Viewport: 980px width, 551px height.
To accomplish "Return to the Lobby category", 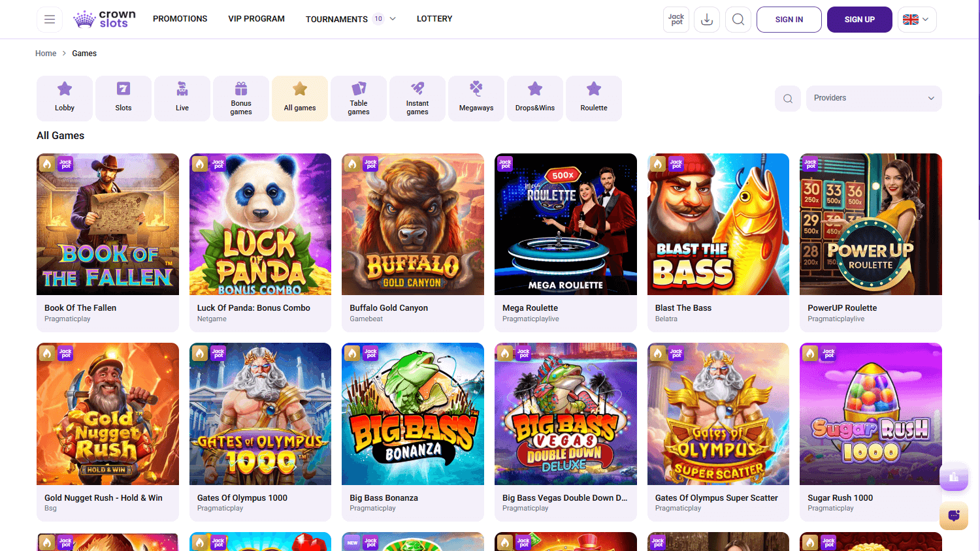I will [x=64, y=98].
